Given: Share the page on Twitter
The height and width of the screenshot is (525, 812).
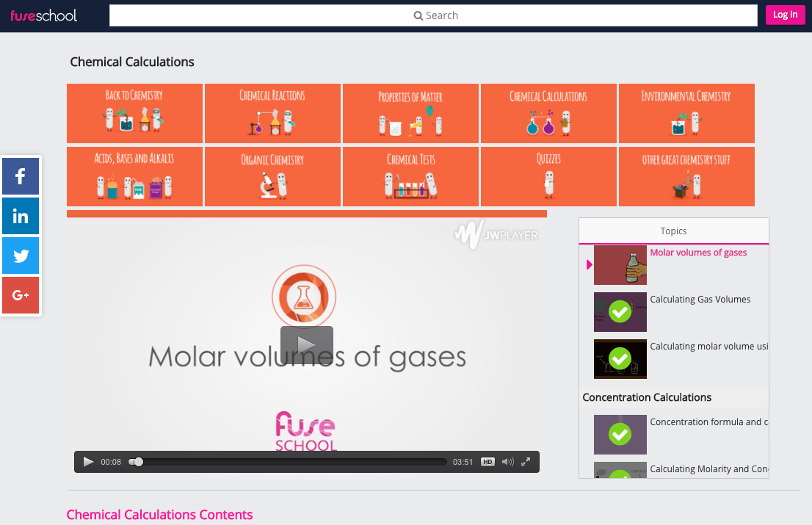Looking at the screenshot, I should (20, 256).
